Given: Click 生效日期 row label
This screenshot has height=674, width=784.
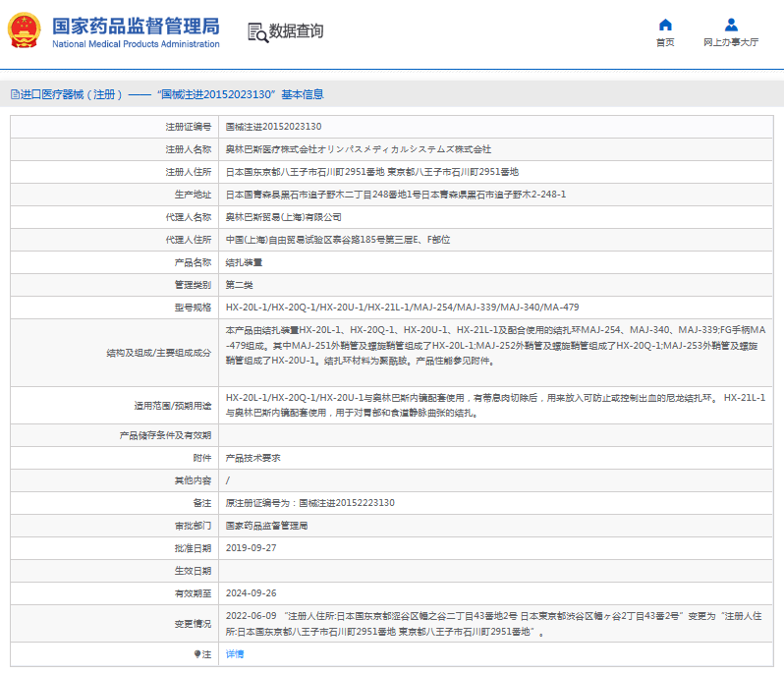Looking at the screenshot, I should (193, 571).
